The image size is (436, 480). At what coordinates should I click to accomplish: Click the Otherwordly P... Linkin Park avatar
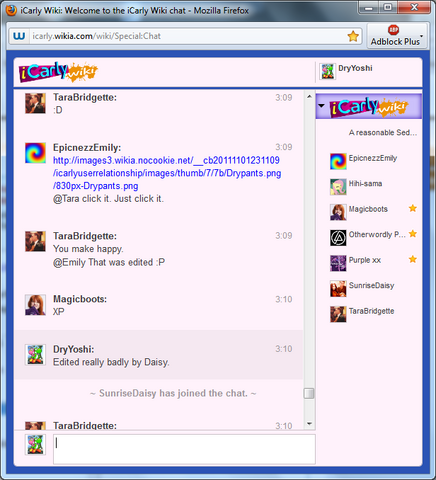(338, 238)
